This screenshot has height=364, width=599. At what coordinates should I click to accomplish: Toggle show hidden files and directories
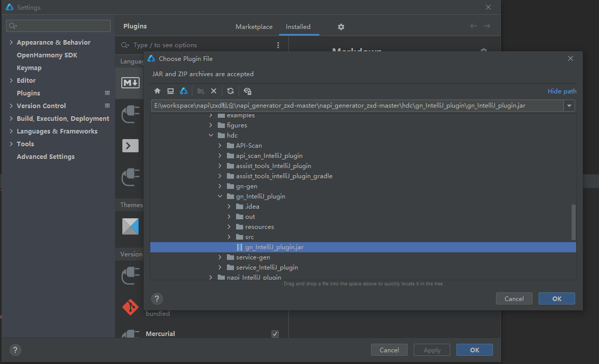coord(247,91)
